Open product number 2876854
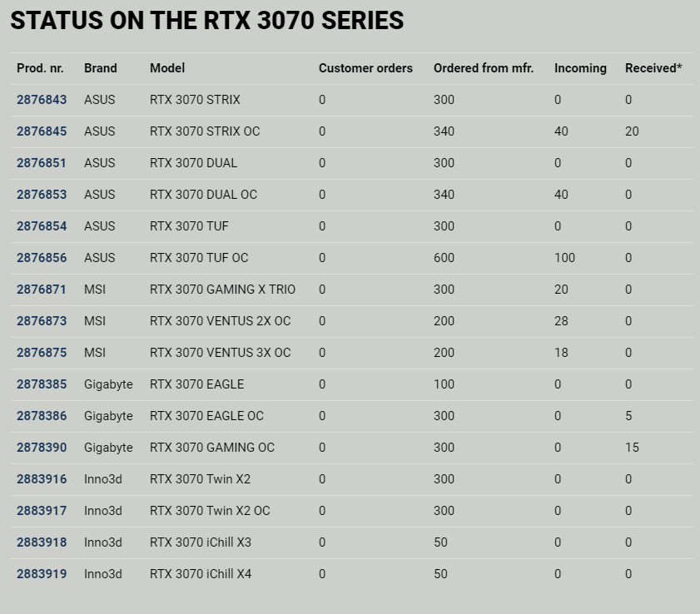700x614 pixels. pos(42,226)
